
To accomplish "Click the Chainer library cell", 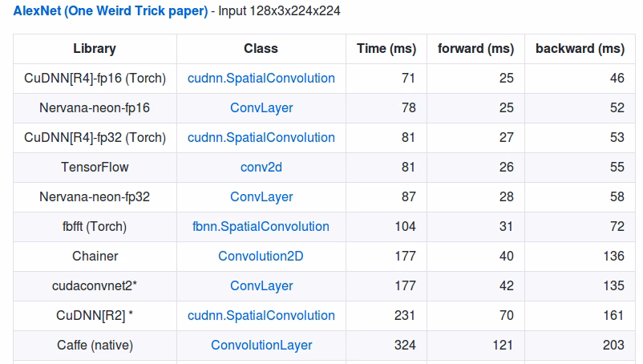I will (95, 257).
